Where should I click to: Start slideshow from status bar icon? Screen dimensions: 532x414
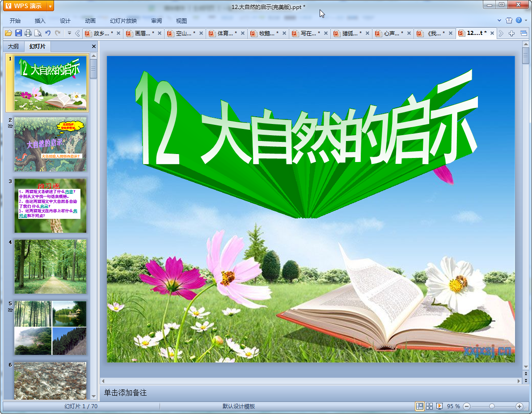tap(439, 406)
